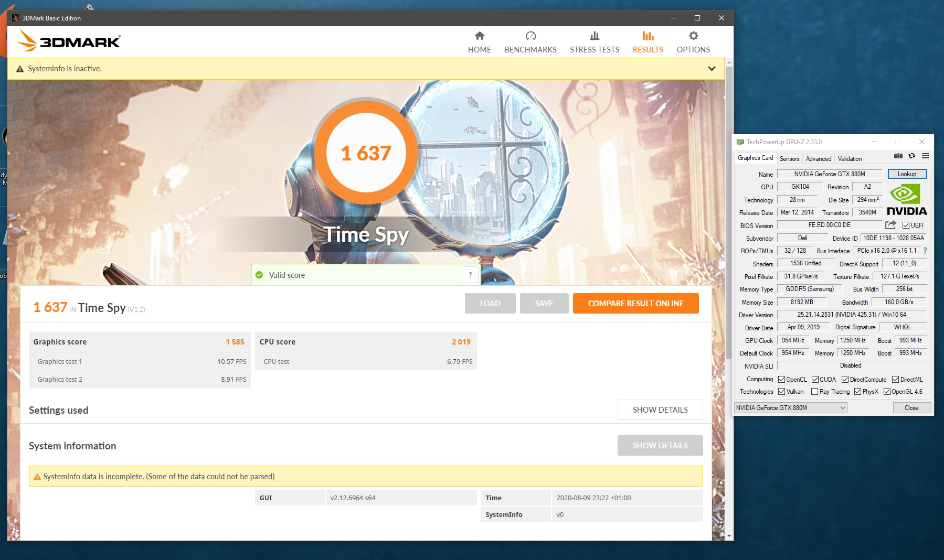Click the GPU-Z title bar app icon

pos(740,142)
